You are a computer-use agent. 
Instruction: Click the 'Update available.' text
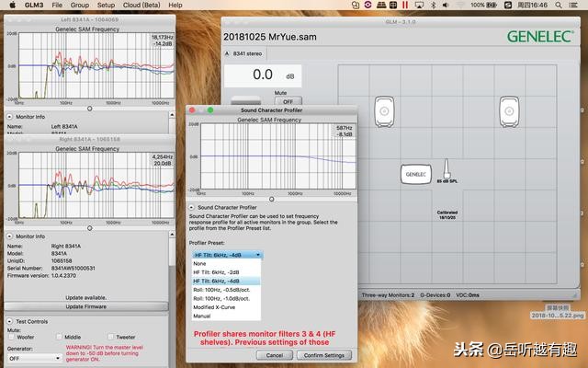[x=85, y=297]
